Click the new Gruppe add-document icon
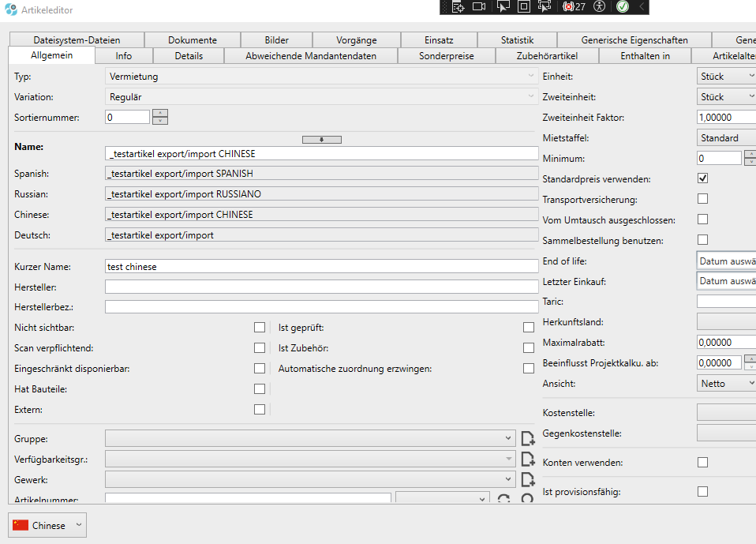Viewport: 756px width, 544px height. tap(528, 438)
